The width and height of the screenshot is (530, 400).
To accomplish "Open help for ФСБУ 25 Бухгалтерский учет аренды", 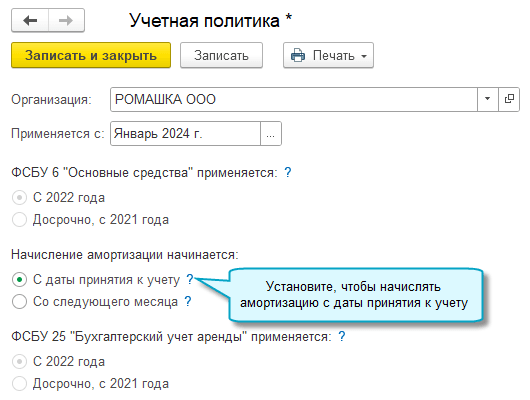I will pos(342,336).
